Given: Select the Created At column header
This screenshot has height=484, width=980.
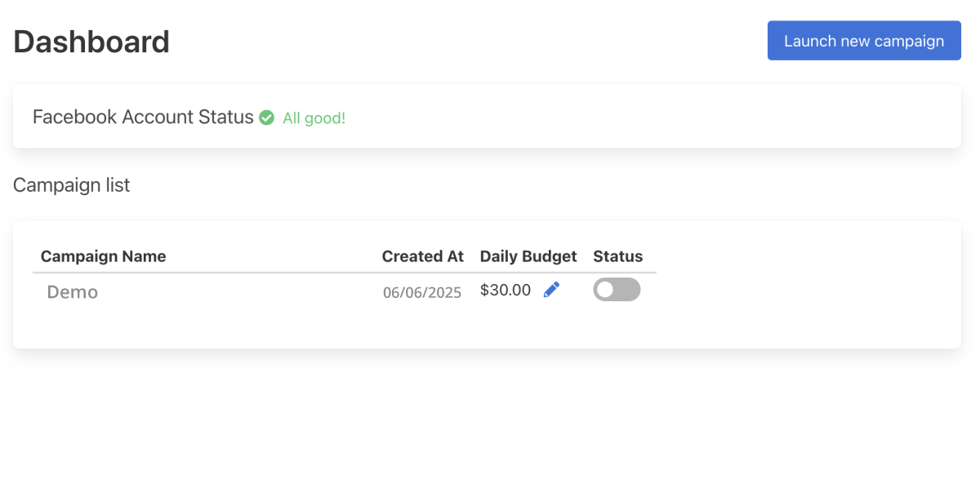Looking at the screenshot, I should pos(422,256).
